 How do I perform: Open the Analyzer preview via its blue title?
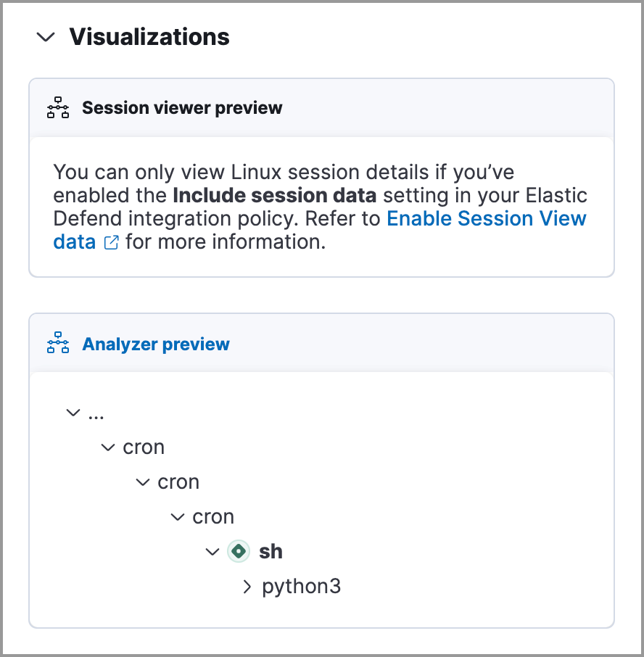(155, 344)
